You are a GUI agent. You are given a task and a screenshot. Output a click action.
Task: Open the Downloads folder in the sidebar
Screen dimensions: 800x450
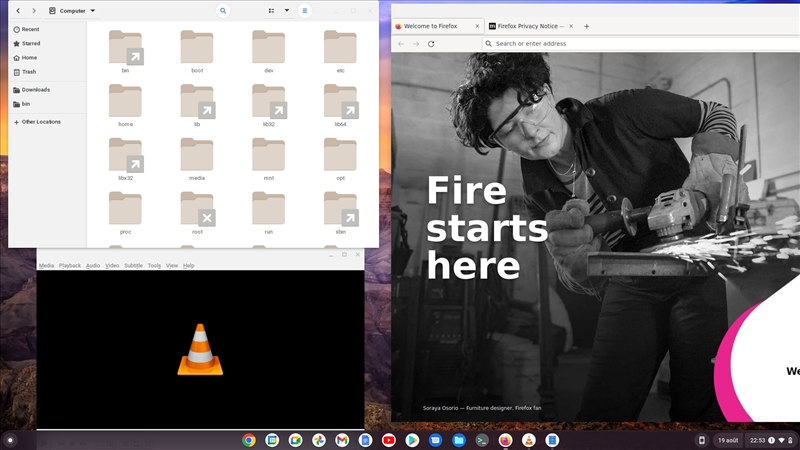(35, 90)
